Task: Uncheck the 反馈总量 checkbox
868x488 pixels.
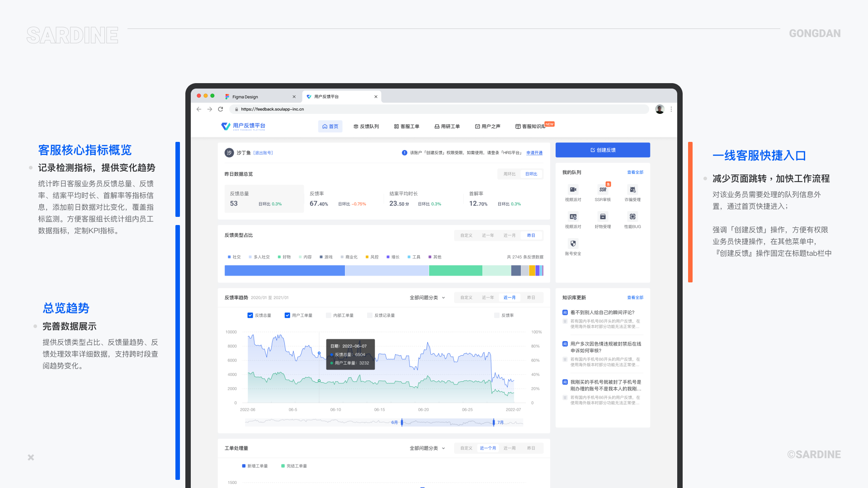Action: click(250, 315)
